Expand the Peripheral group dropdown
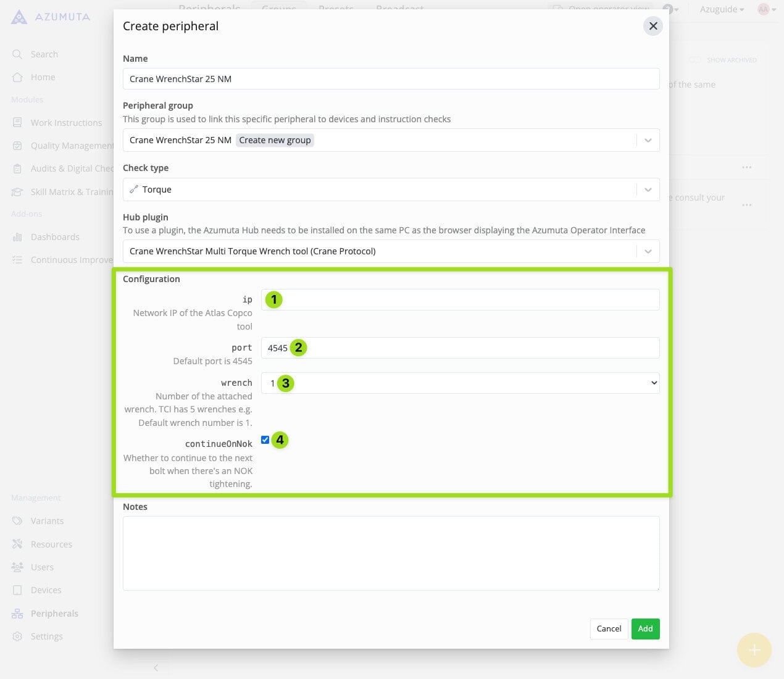The width and height of the screenshot is (784, 679). click(x=648, y=140)
